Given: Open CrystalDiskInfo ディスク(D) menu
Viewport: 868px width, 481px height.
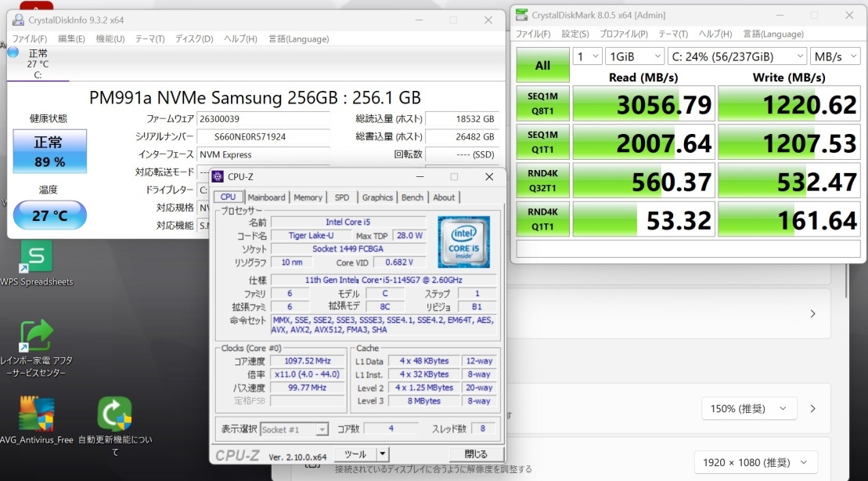Looking at the screenshot, I should pyautogui.click(x=194, y=39).
